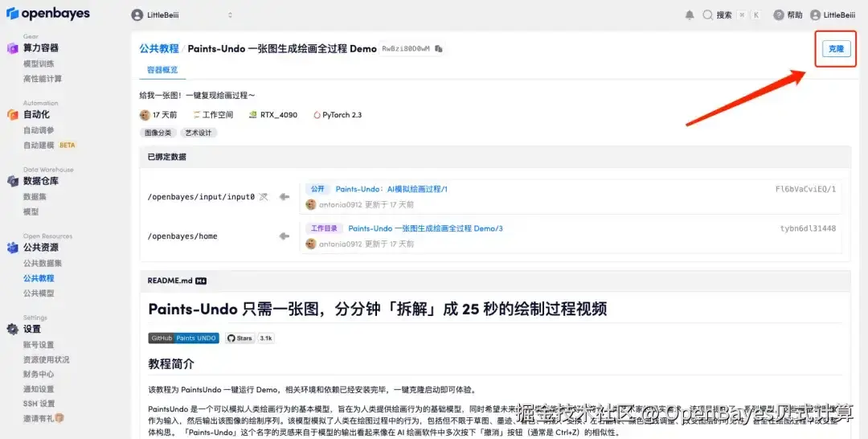Select 公共模型 in sidebar

(39, 293)
